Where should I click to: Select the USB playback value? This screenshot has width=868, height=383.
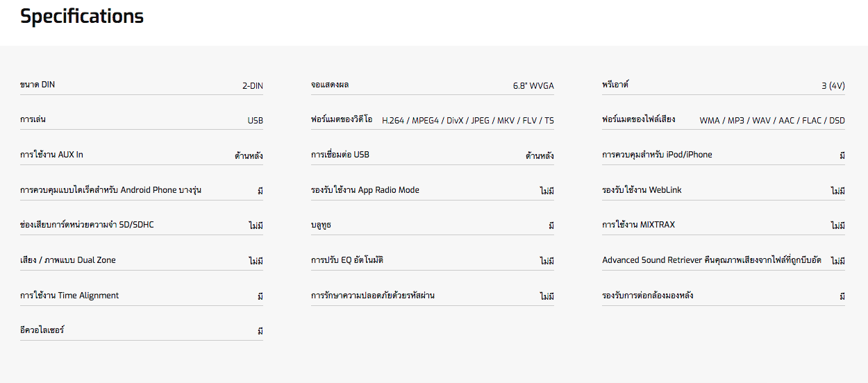coord(255,121)
